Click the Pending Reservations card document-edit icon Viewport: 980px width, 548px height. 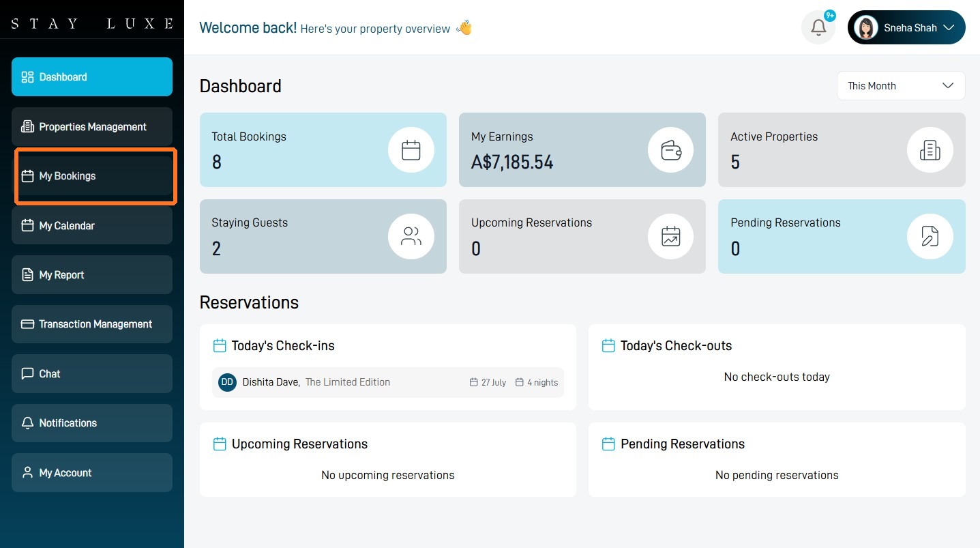[930, 237]
